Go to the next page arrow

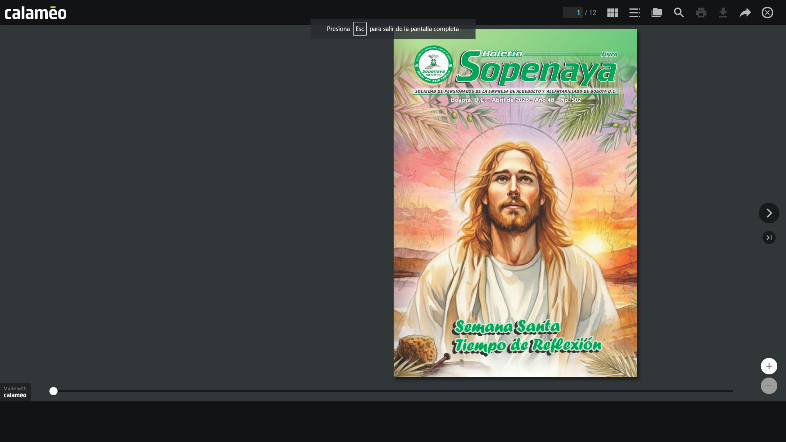[x=768, y=213]
